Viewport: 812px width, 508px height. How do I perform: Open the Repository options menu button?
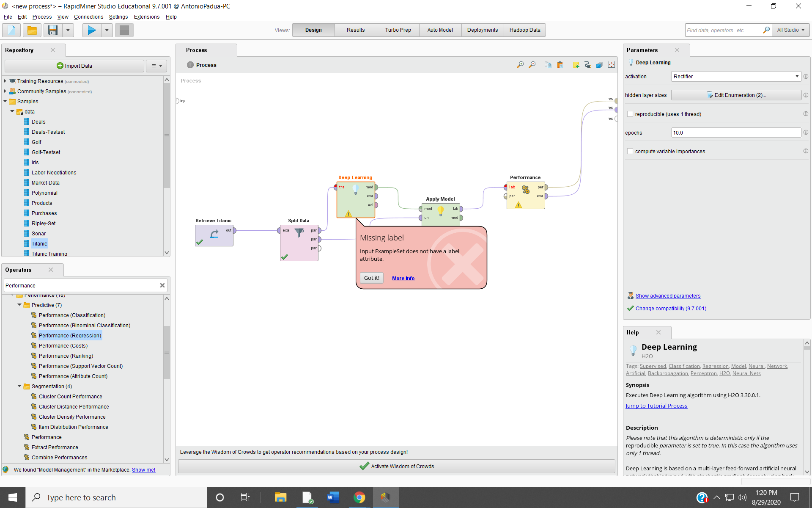point(157,66)
